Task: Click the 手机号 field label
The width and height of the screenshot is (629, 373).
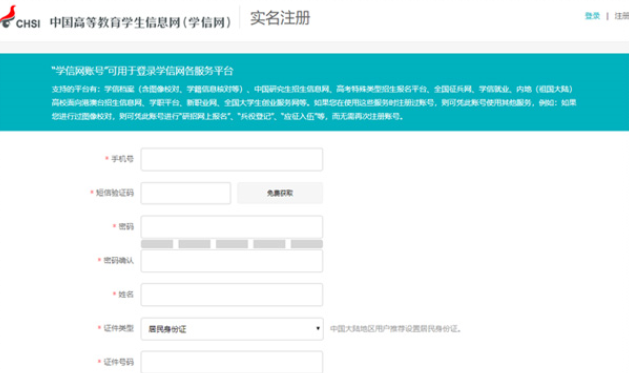Action: tap(122, 159)
